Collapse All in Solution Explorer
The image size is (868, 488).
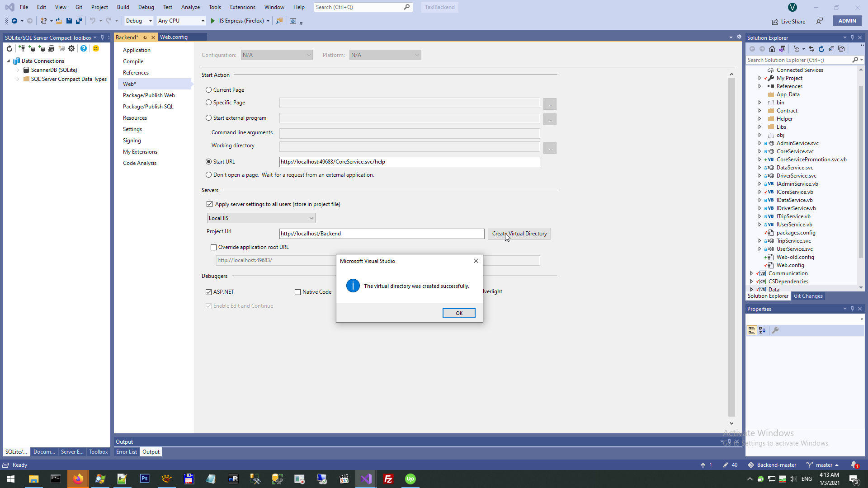point(831,49)
